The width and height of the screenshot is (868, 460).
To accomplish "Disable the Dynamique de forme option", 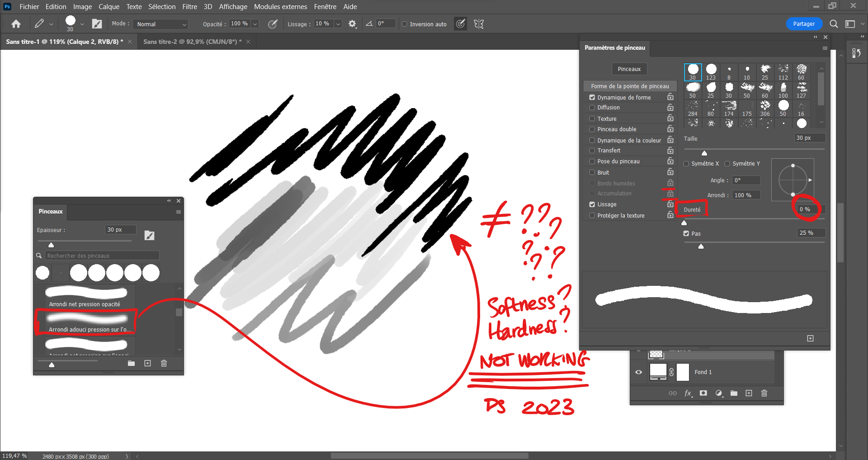I will (592, 97).
